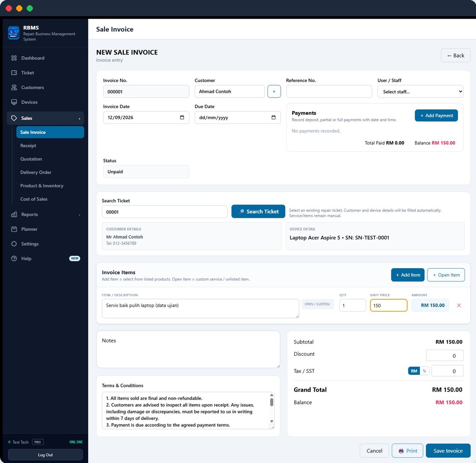
Task: Focus the Tax / SST amount field
Action: [447, 371]
